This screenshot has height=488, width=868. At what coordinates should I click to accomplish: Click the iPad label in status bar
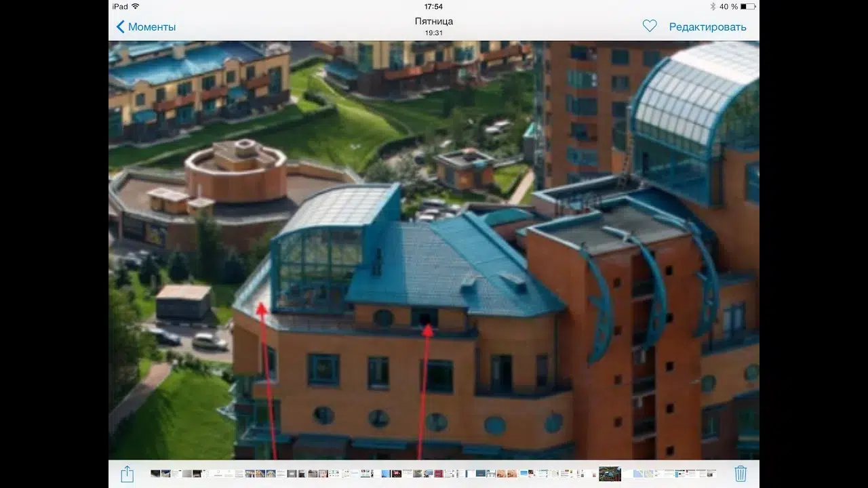pyautogui.click(x=119, y=6)
